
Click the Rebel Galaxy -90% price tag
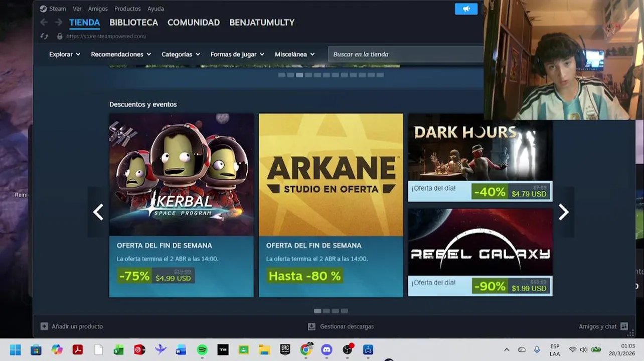click(x=511, y=286)
